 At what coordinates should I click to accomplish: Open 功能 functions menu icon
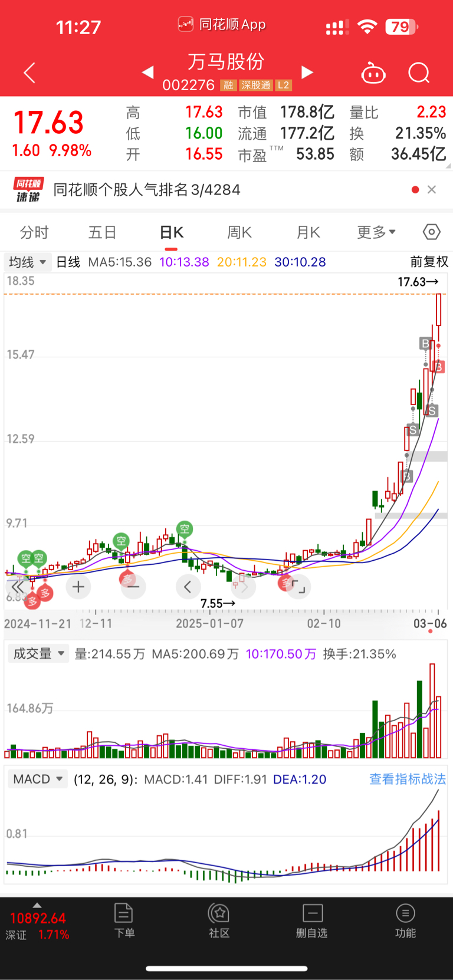[405, 920]
